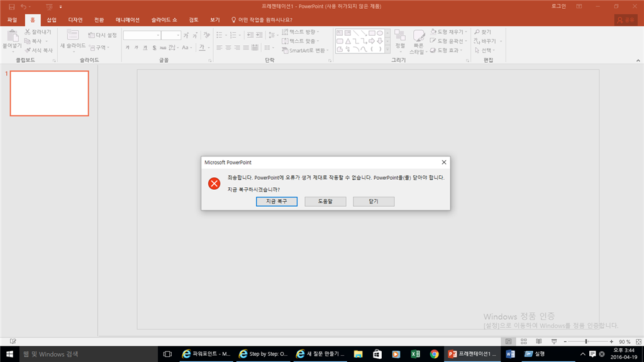Screen dimensions: 644x362
Task: Toggle underline 가 formatting
Action: pyautogui.click(x=145, y=48)
